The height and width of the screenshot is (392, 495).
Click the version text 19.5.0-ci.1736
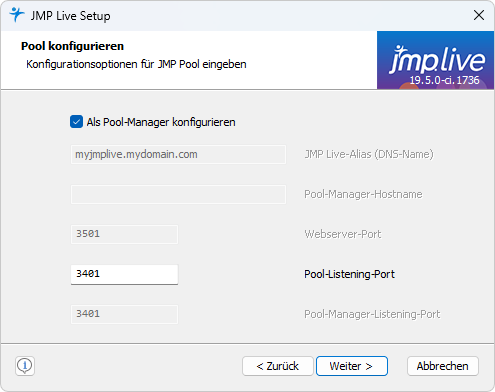444,80
